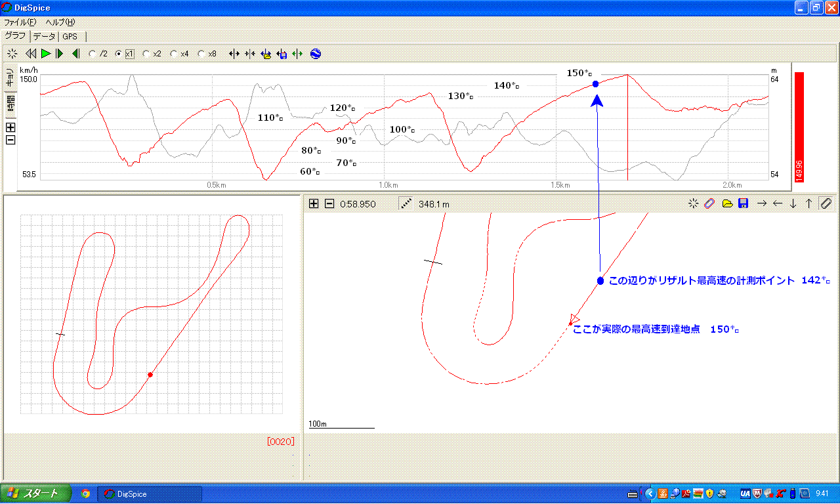The height and width of the screenshot is (504, 840).
Task: Select the x1 playback speed
Action: coord(125,54)
